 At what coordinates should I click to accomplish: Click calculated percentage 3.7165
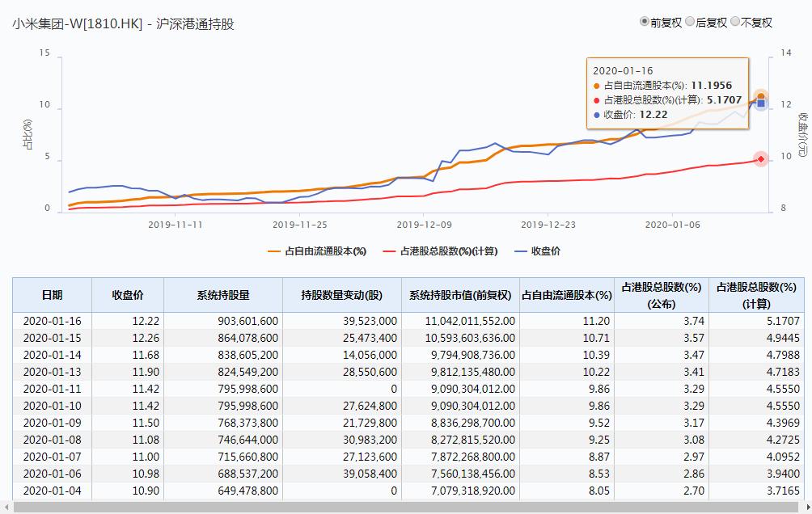pos(756,491)
